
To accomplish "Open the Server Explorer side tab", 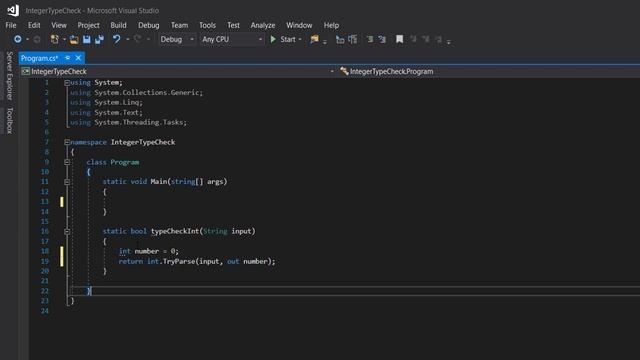I will click(x=9, y=76).
